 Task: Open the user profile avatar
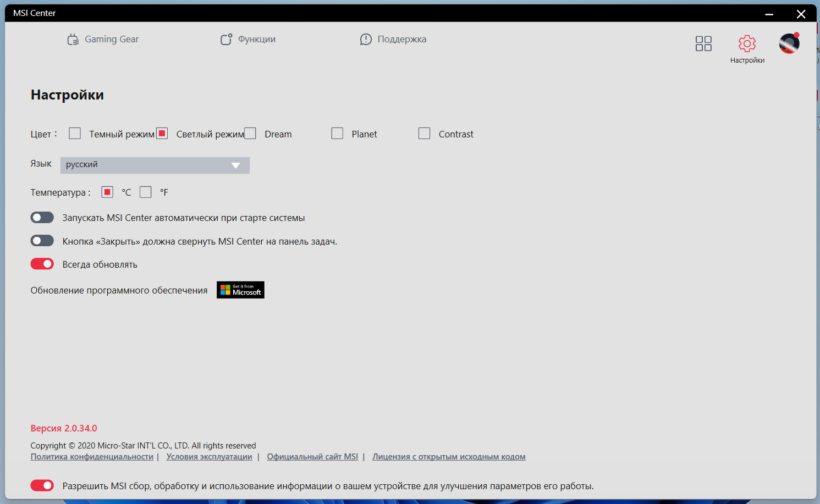pyautogui.click(x=789, y=43)
